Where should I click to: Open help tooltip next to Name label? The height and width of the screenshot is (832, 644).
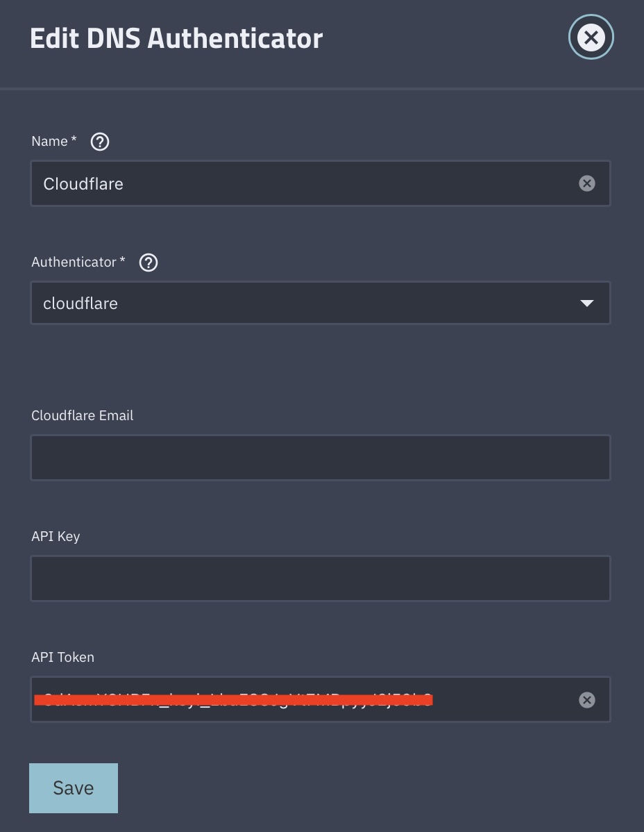(x=100, y=142)
